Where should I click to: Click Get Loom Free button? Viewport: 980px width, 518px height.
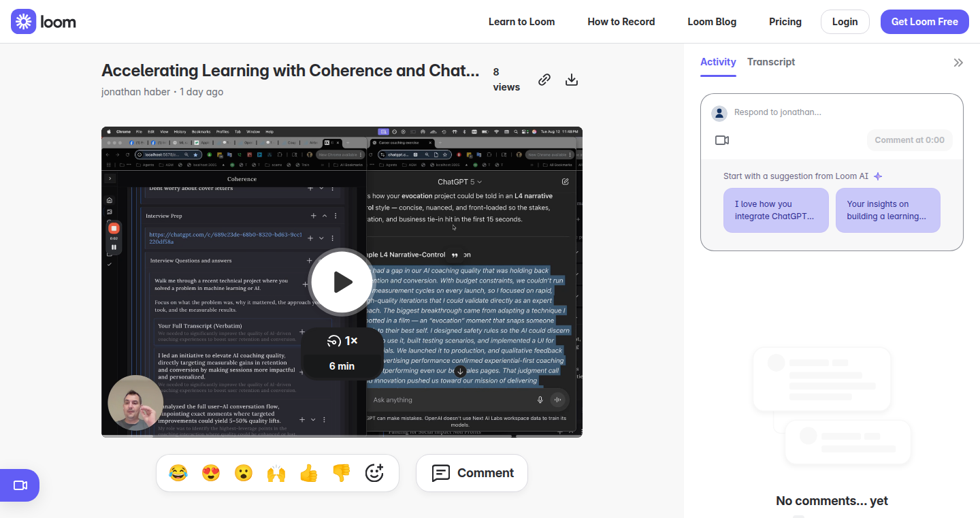pyautogui.click(x=924, y=22)
